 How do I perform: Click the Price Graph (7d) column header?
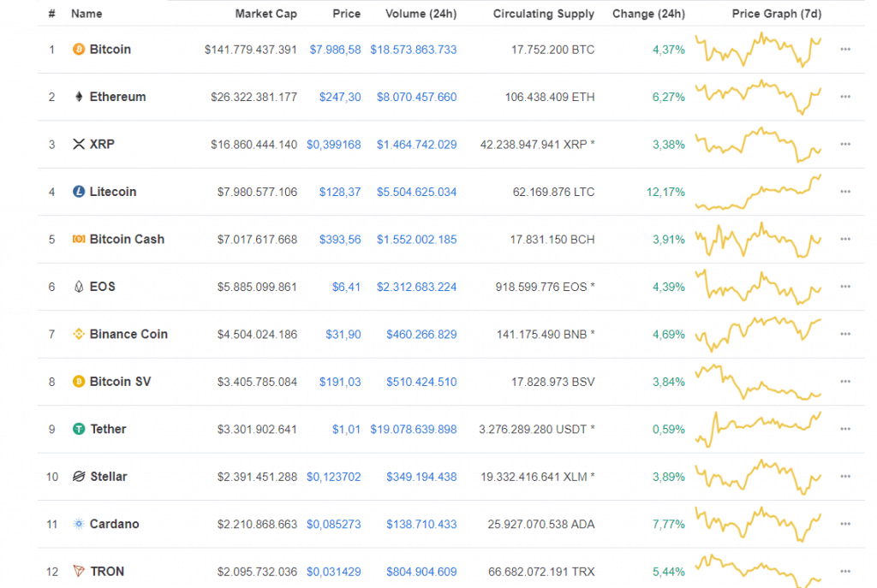[776, 14]
